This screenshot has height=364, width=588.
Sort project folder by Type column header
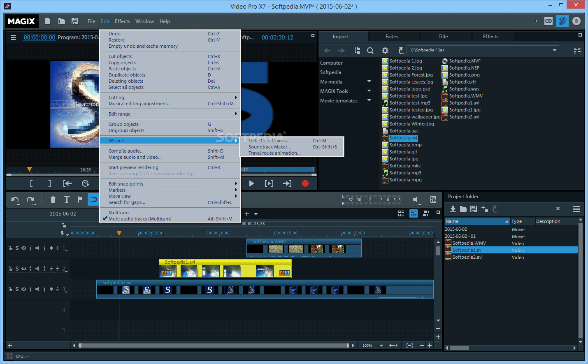(523, 221)
